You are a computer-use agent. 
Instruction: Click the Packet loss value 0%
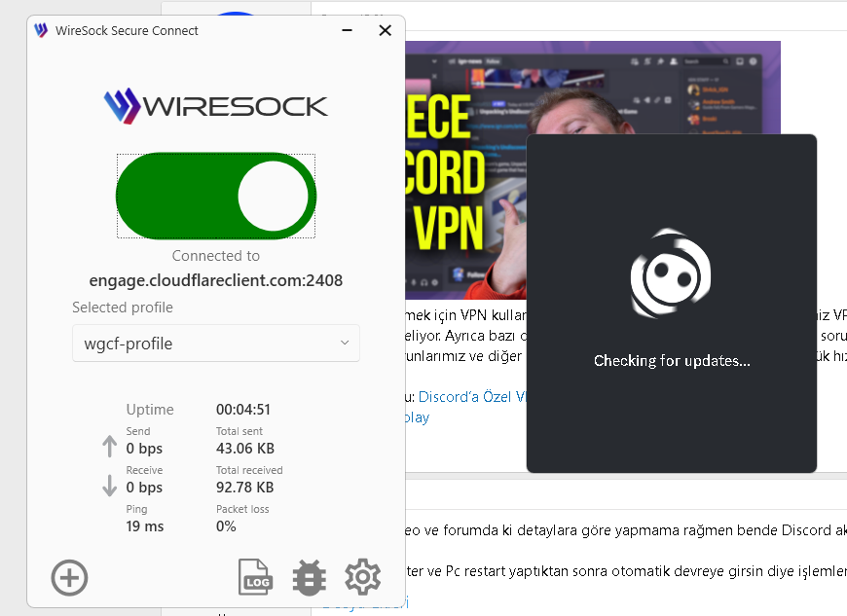pyautogui.click(x=226, y=525)
